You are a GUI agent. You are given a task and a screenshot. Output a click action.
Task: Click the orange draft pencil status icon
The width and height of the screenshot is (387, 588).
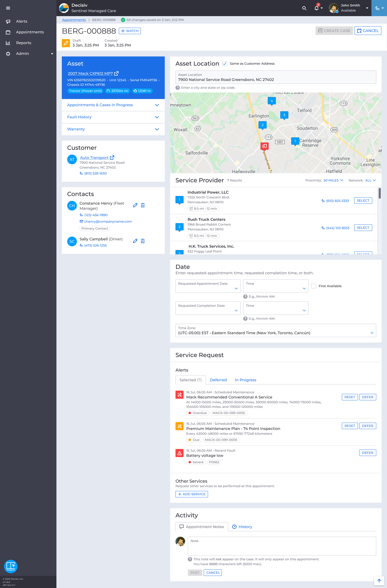pyautogui.click(x=66, y=43)
